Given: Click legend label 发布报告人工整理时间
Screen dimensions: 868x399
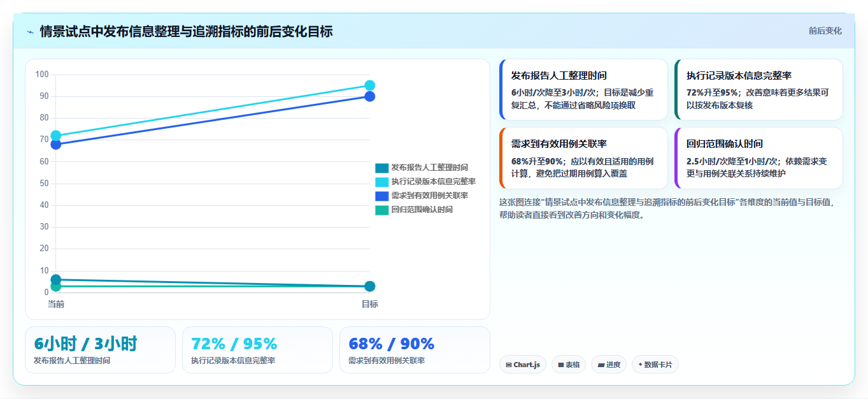Looking at the screenshot, I should (429, 168).
